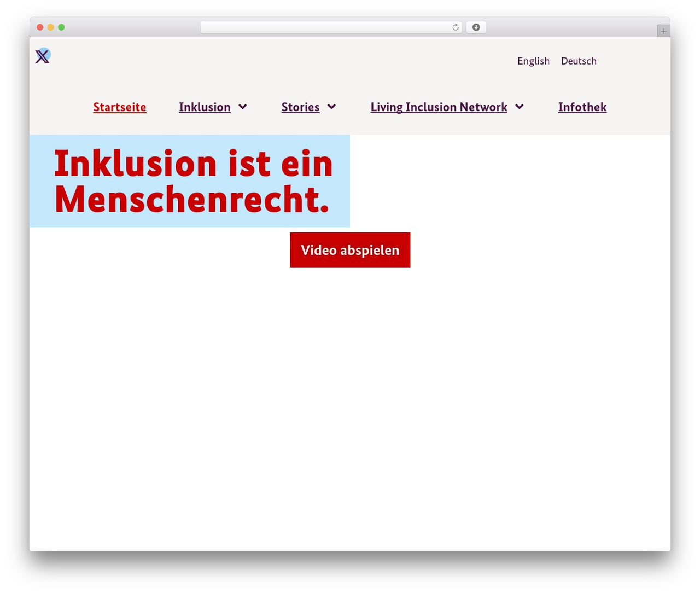Image resolution: width=700 pixels, height=593 pixels.
Task: Open a new browser tab with plus
Action: coord(663,31)
